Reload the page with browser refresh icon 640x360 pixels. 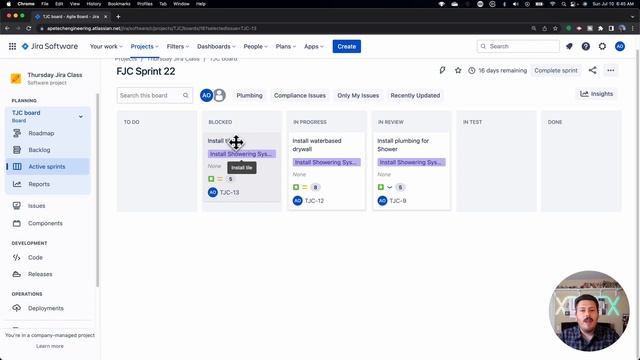click(29, 29)
